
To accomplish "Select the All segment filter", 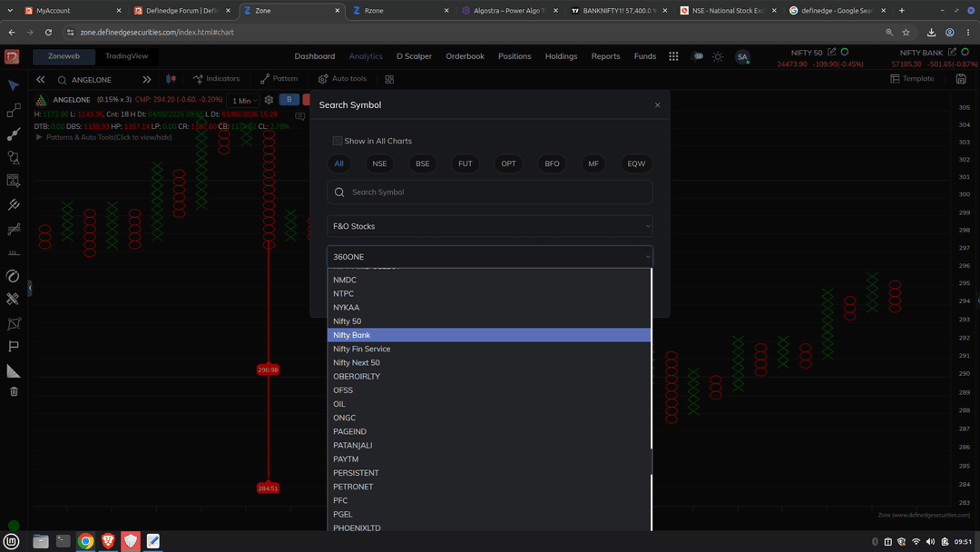I will (338, 163).
